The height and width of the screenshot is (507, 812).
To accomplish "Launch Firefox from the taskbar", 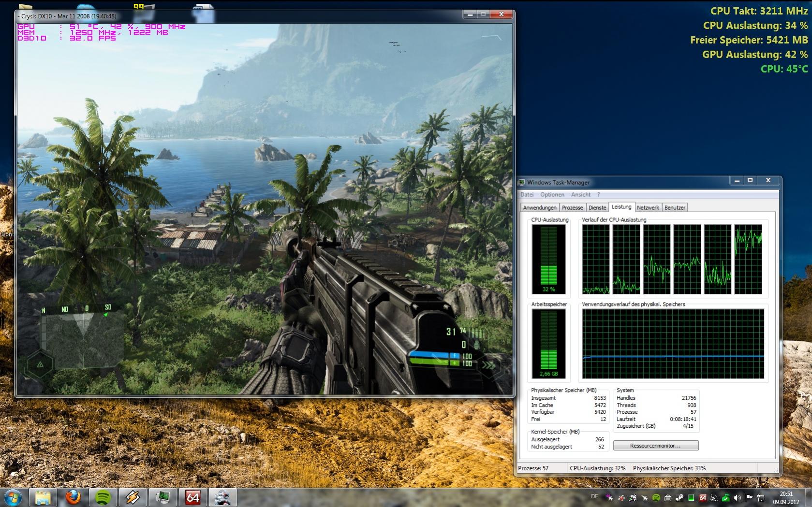I will [x=73, y=497].
